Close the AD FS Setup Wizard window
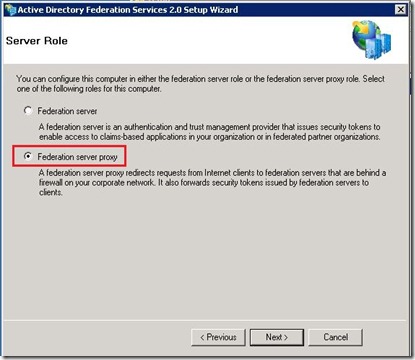This screenshot has width=415, height=360. coord(400,10)
